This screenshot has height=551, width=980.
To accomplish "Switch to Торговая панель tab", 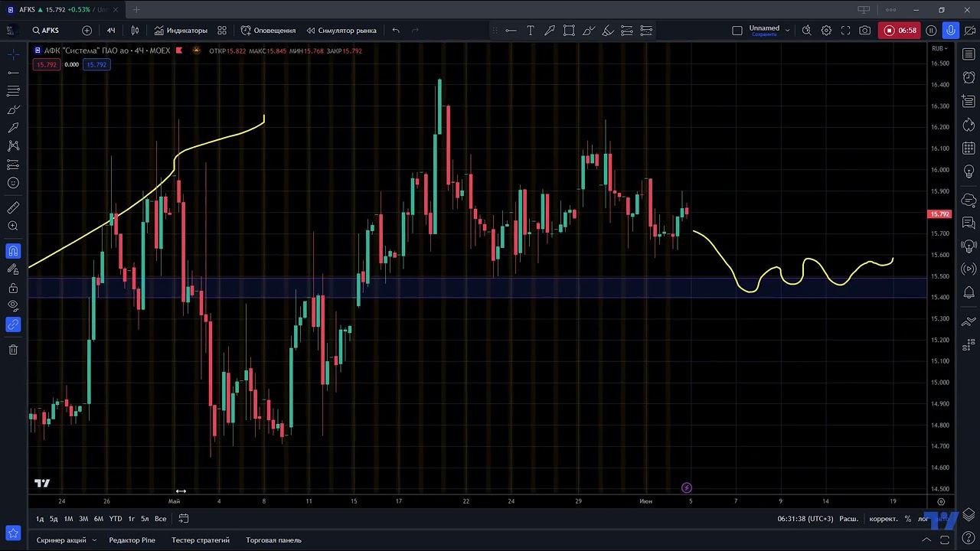I will click(x=273, y=540).
